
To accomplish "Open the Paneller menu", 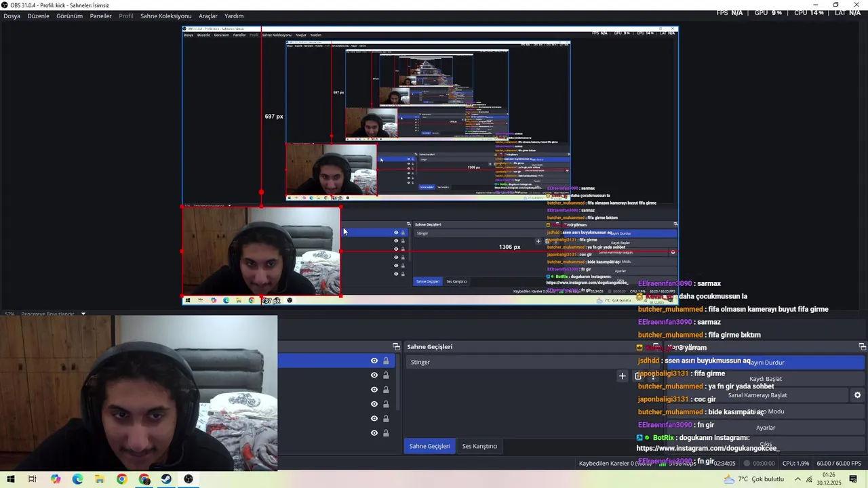I will click(100, 16).
